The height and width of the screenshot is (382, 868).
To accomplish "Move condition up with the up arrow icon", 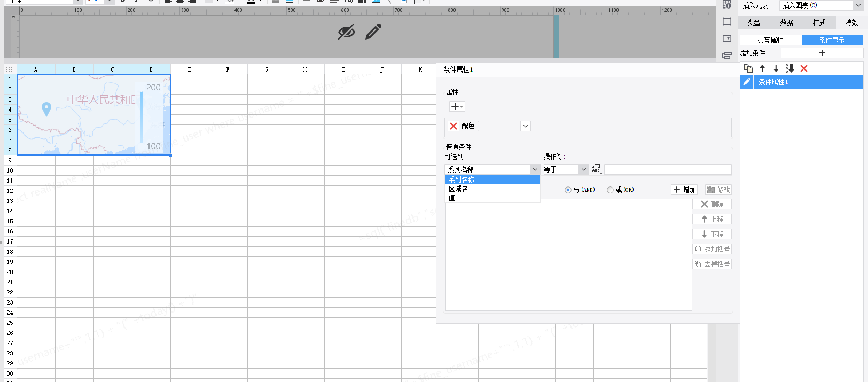I will point(762,68).
